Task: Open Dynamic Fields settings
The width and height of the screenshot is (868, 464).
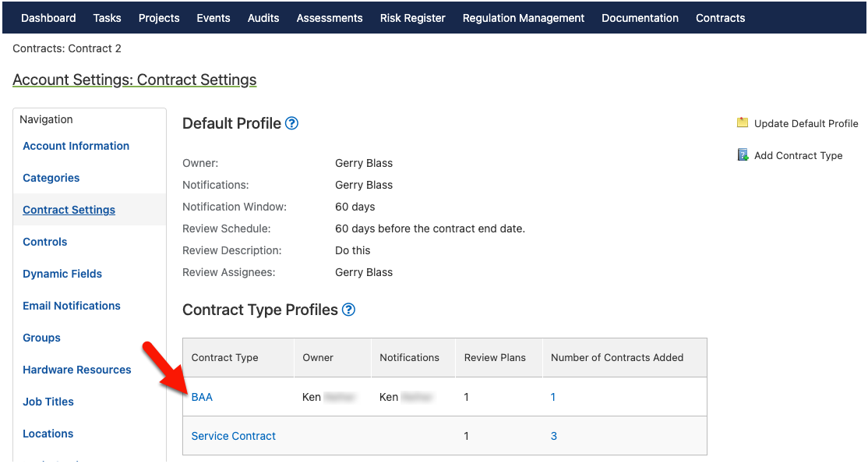Action: click(x=62, y=274)
